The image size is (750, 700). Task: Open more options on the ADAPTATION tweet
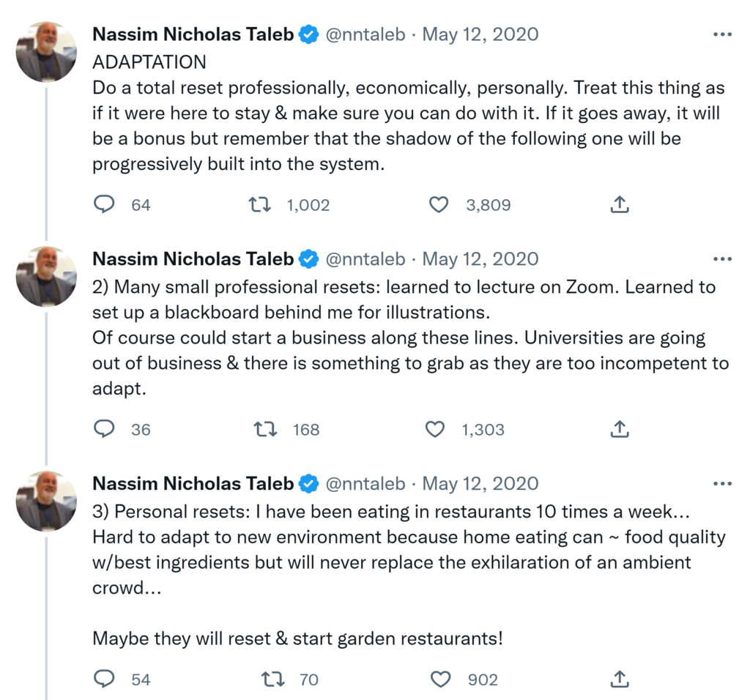click(x=722, y=34)
